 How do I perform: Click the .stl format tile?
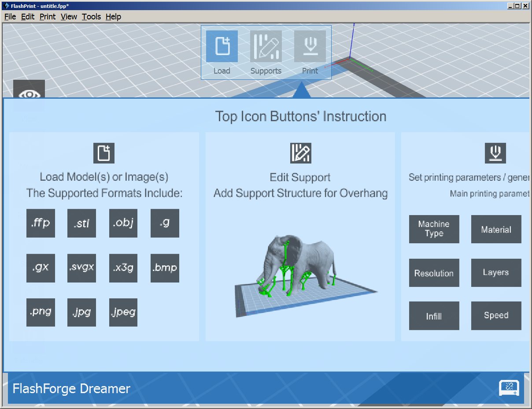coord(81,223)
